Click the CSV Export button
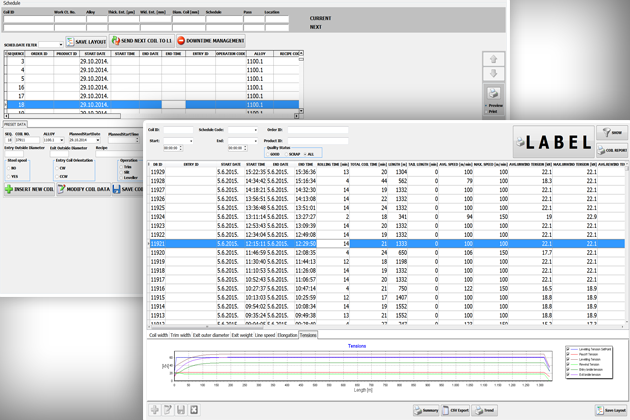 pyautogui.click(x=455, y=410)
